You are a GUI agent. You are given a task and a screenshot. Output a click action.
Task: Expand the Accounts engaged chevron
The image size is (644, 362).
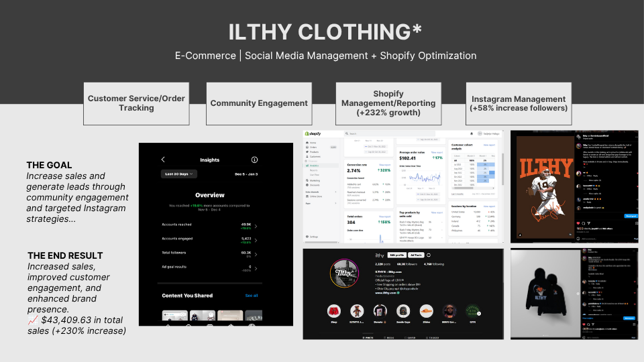pyautogui.click(x=256, y=240)
